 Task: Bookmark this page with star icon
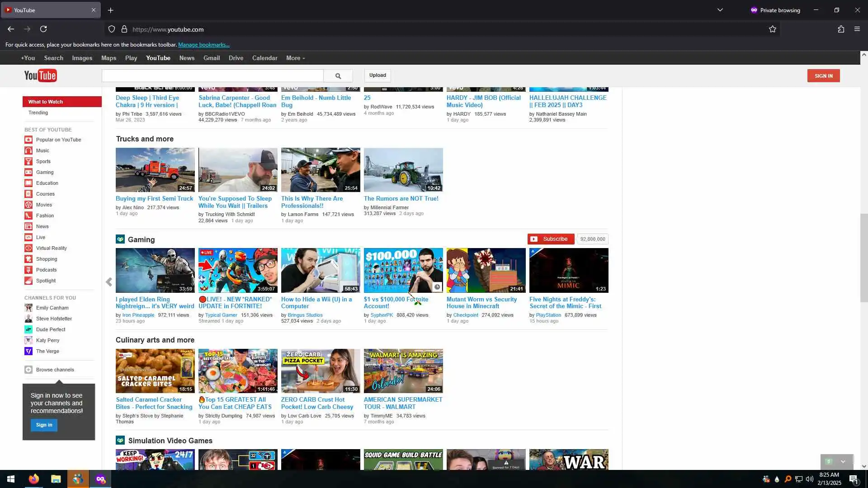772,29
